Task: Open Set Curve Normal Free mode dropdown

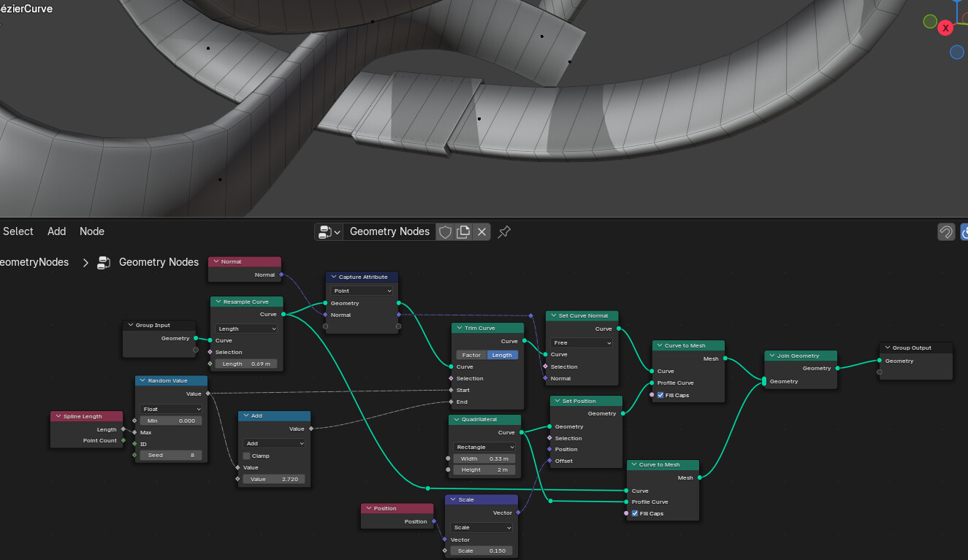Action: pyautogui.click(x=582, y=342)
